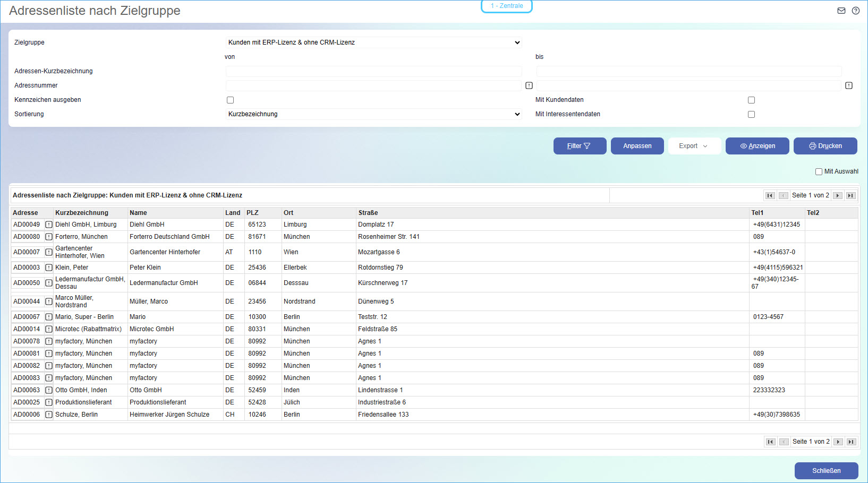This screenshot has width=868, height=483.
Task: Enable Kennzeichen ausgeben checkbox
Action: point(230,100)
